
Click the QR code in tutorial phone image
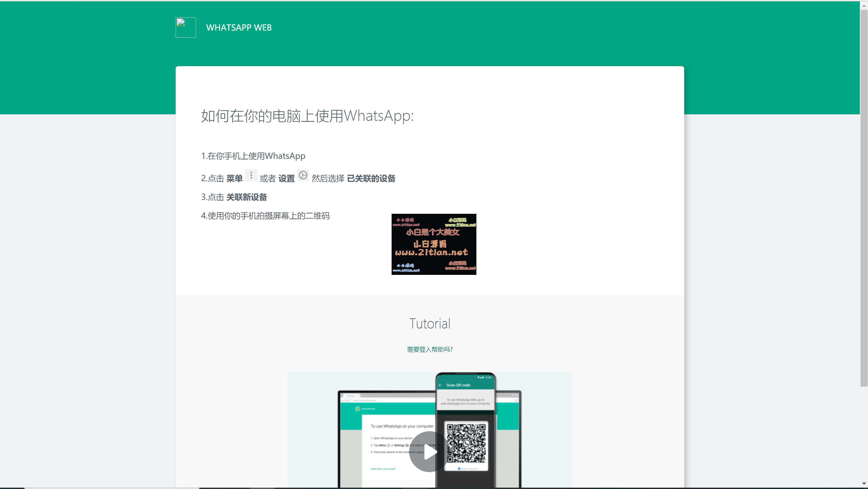[x=466, y=443]
